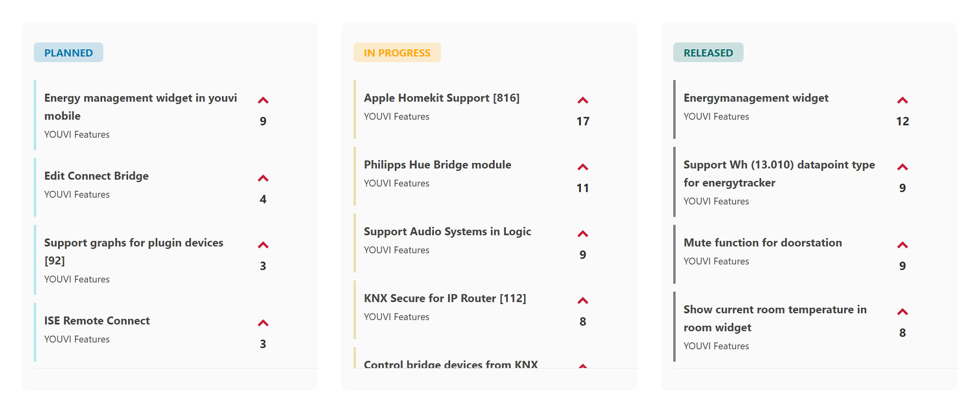Select the PLANNED status label
Viewport: 980px width, 414px height.
(x=68, y=53)
